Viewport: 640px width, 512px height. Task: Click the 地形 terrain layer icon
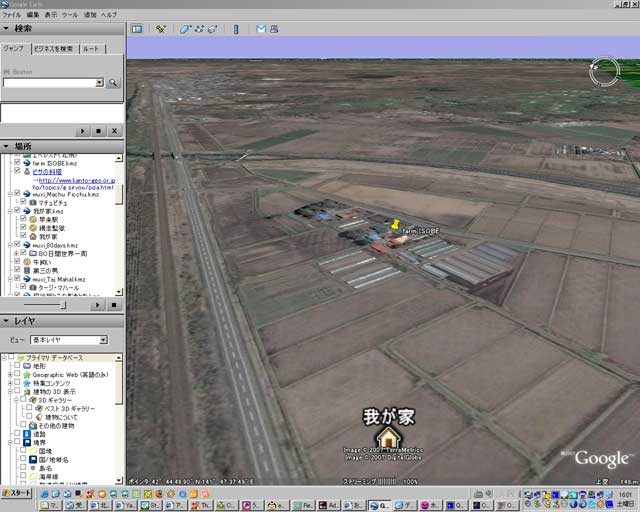pos(27,366)
